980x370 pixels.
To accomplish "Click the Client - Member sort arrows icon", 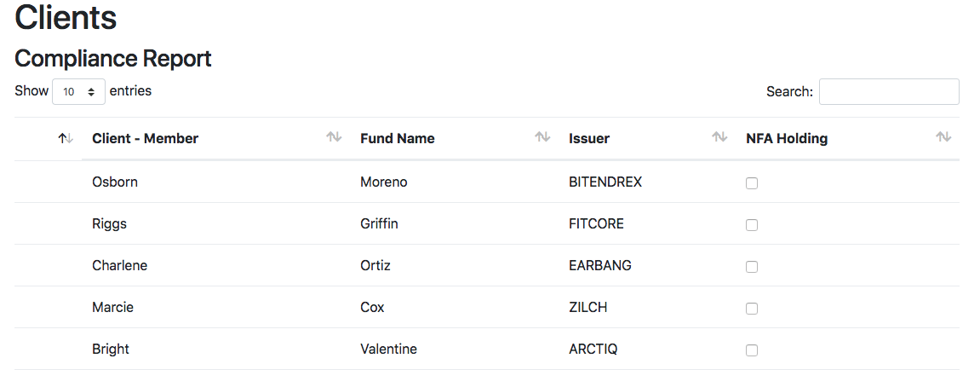I will (x=334, y=136).
